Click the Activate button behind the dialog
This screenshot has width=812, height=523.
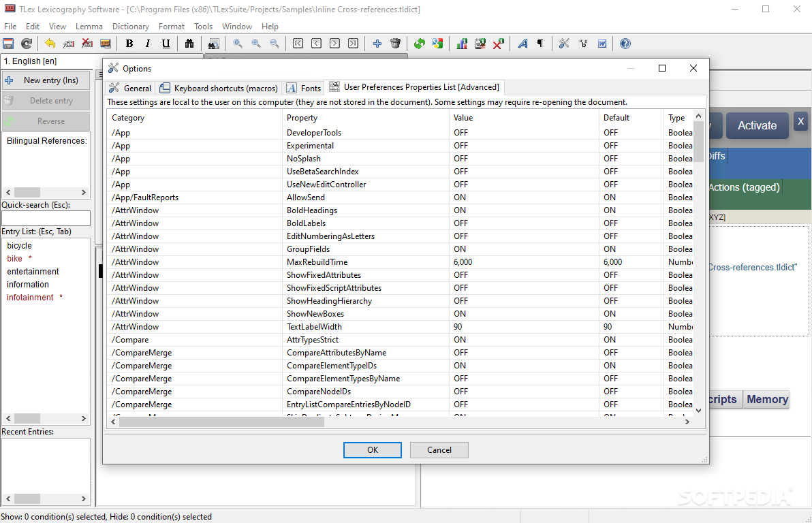(757, 126)
